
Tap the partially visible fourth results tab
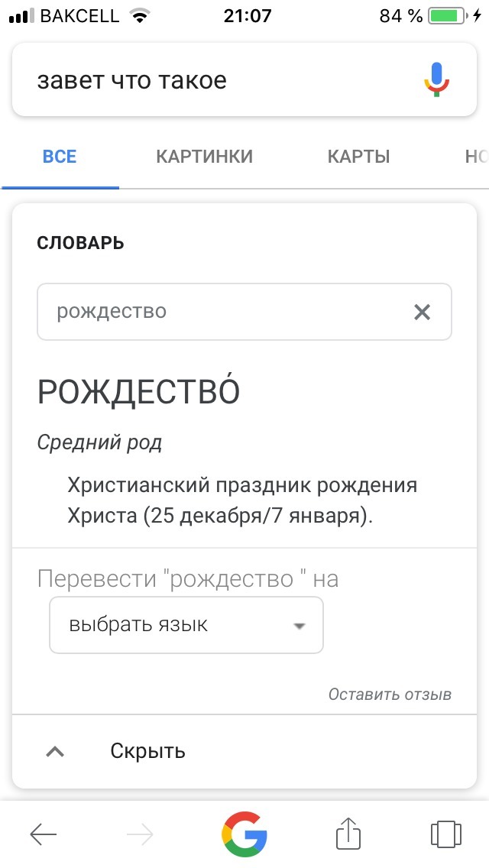(476, 157)
